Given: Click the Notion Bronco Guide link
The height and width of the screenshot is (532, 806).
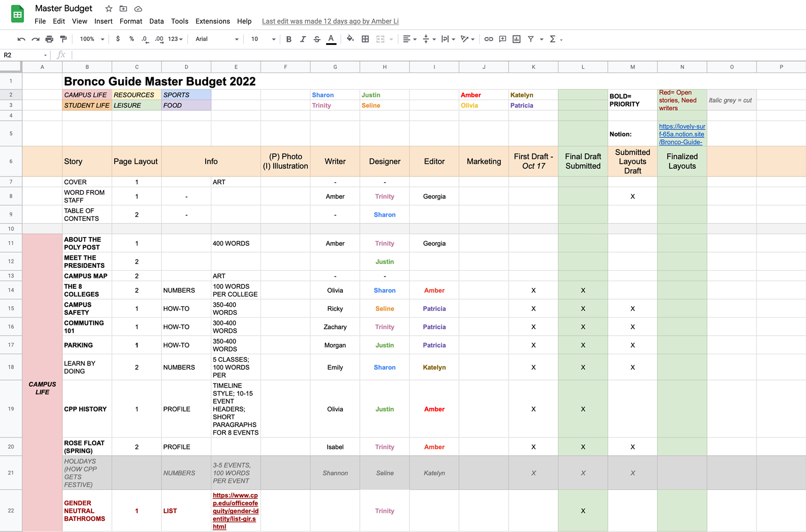Looking at the screenshot, I should 682,134.
